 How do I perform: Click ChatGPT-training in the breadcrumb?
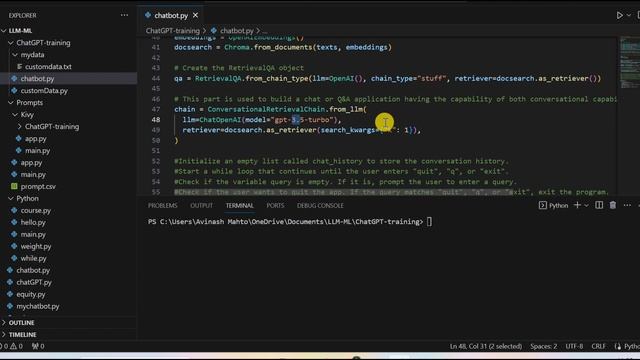tap(173, 31)
